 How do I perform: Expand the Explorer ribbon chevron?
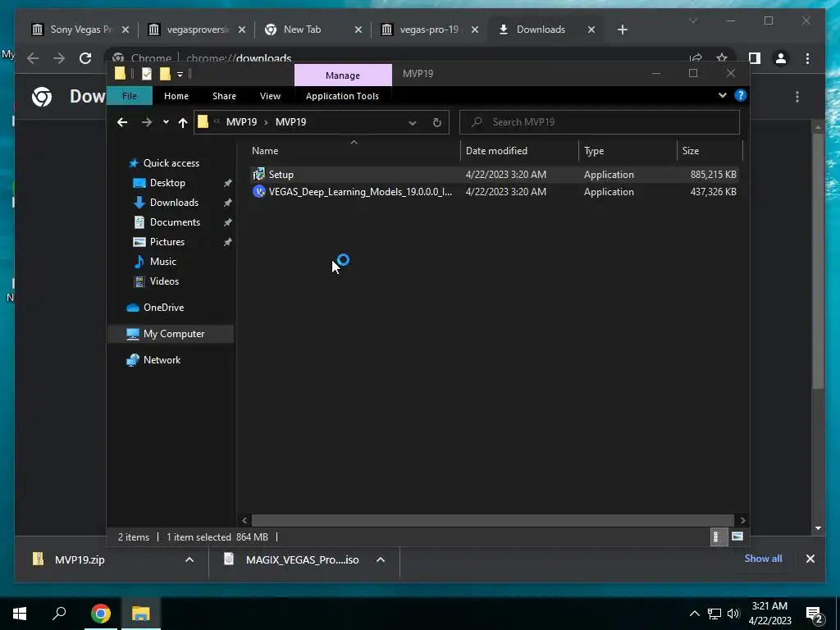[722, 95]
